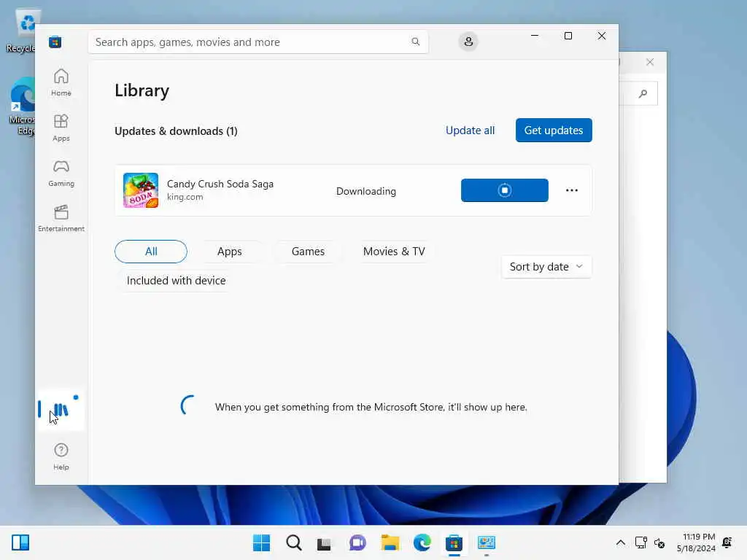Open the user account profile icon
The height and width of the screenshot is (560, 747).
(468, 42)
